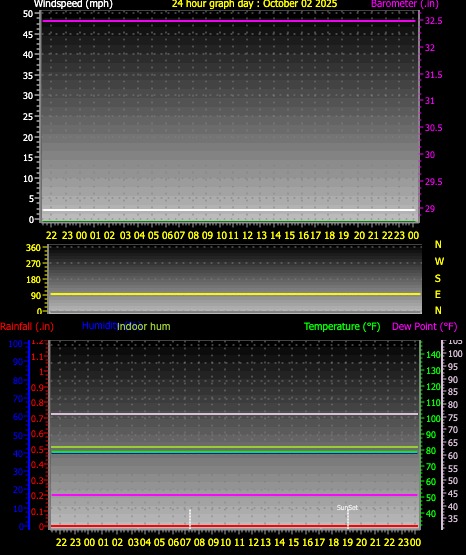466x555 pixels.
Task: Click the SunSet marker label
Action: (x=347, y=508)
